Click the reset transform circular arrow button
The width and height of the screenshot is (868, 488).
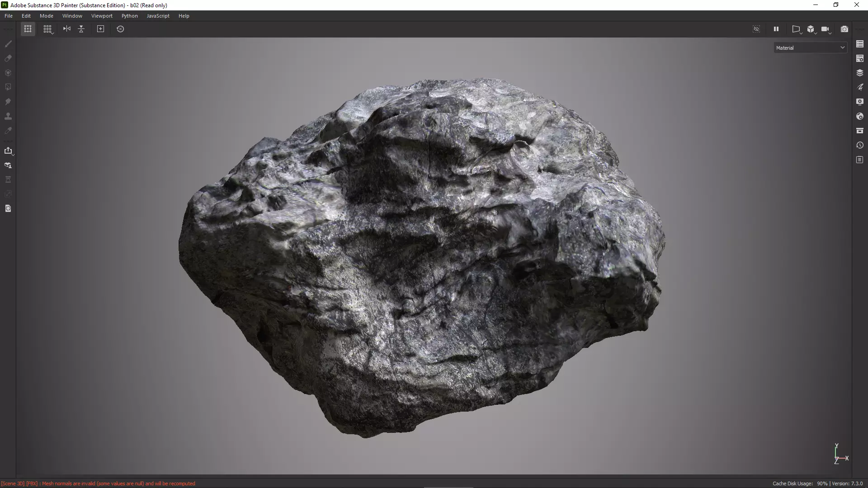click(120, 29)
